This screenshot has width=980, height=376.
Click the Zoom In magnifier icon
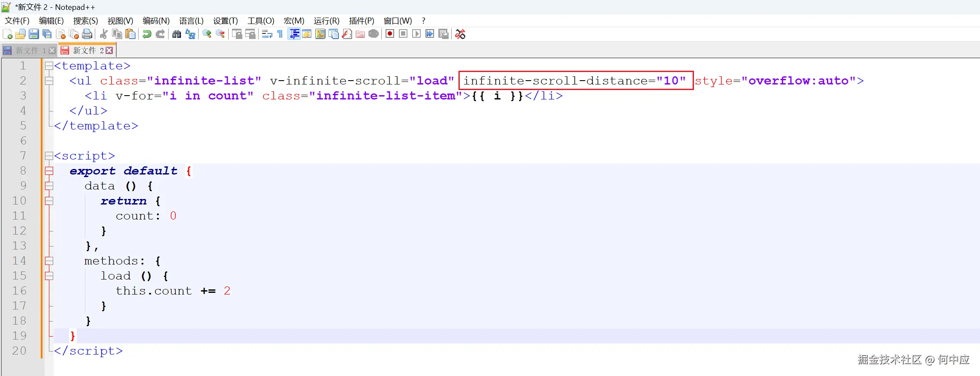coord(207,34)
